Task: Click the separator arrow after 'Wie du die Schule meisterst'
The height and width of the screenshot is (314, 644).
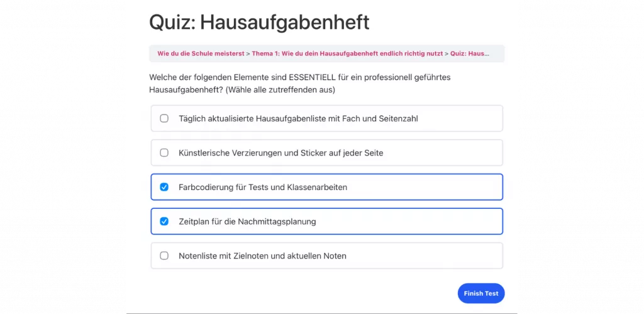Action: pos(248,53)
